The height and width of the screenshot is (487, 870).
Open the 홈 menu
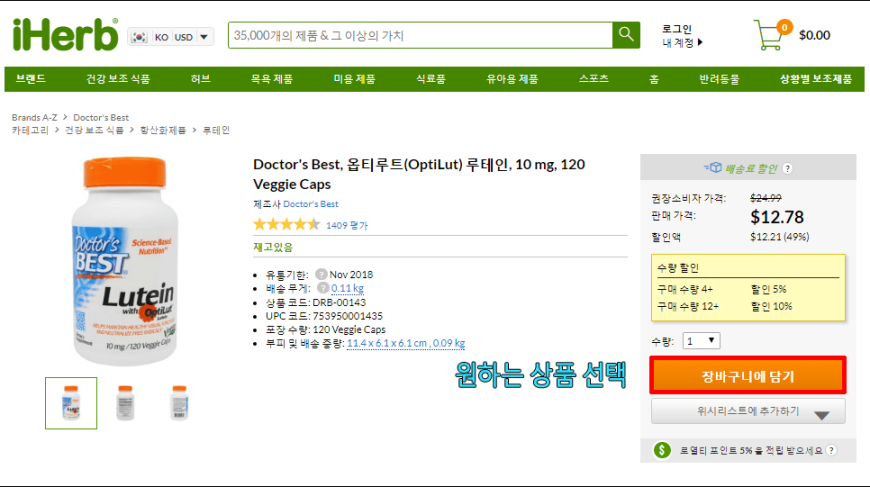[654, 79]
